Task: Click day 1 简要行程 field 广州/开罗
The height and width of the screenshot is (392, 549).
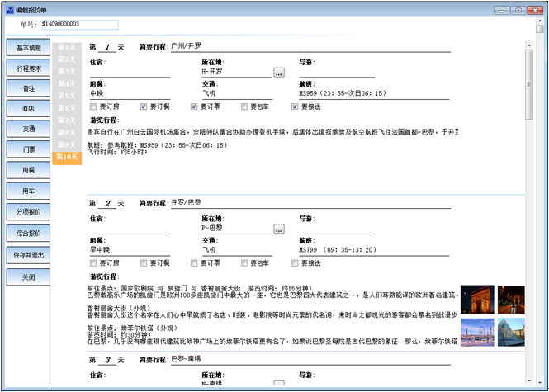Action: pos(310,46)
